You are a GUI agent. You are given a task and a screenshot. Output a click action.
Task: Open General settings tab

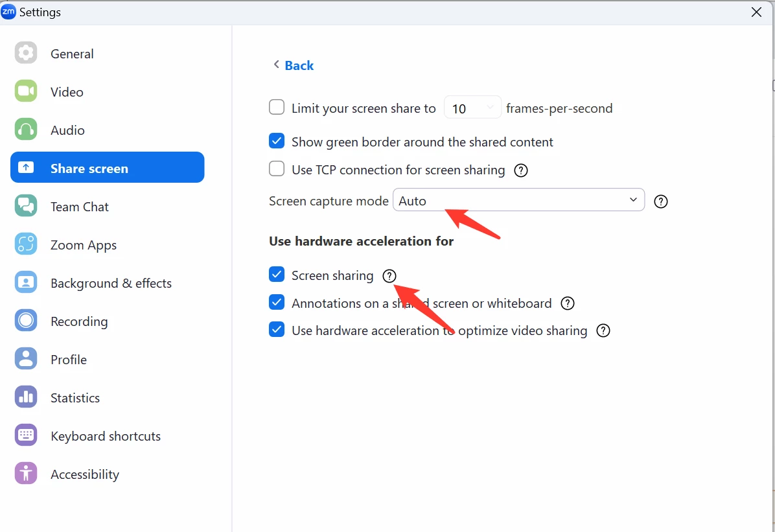(108, 53)
